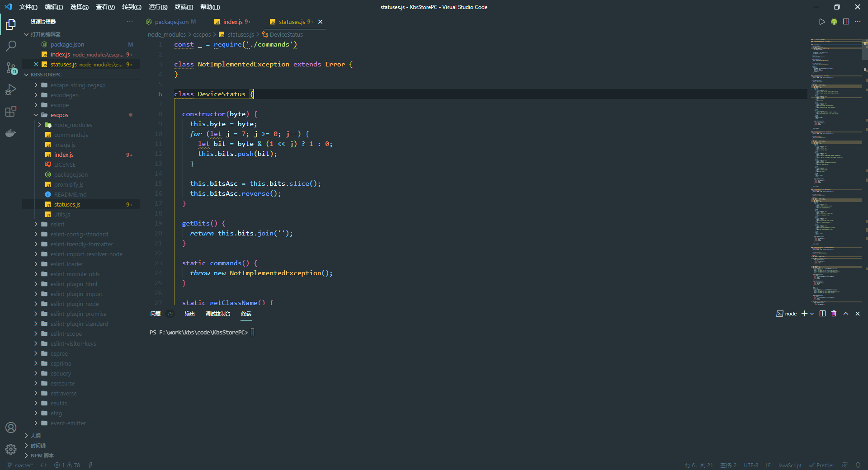Open the 查看(V) menu
Viewport: 868px width, 470px height.
click(x=105, y=7)
